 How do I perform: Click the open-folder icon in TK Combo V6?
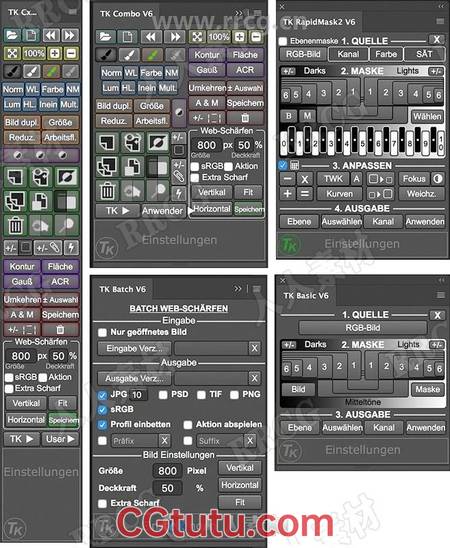click(106, 36)
